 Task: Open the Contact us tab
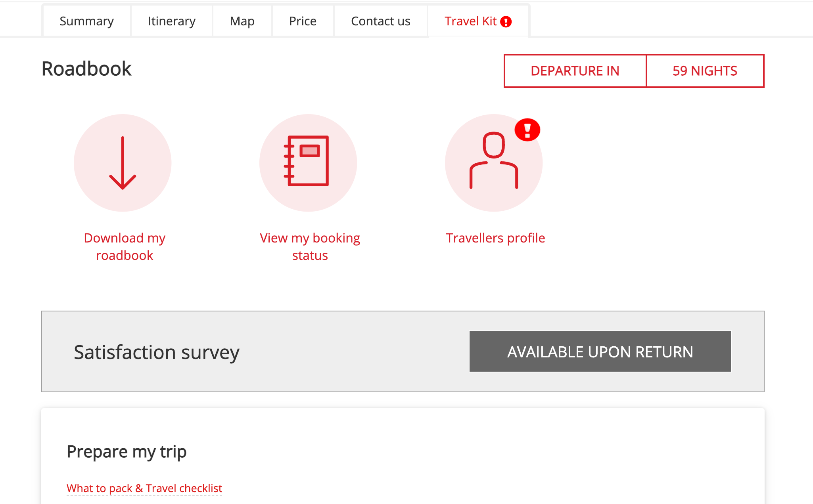[381, 21]
